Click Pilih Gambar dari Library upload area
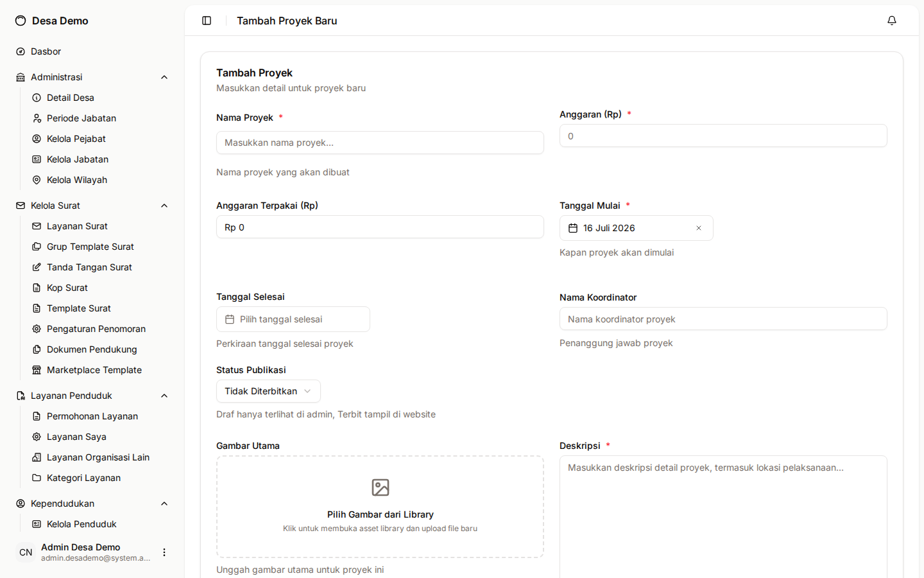This screenshot has width=924, height=578. point(380,507)
